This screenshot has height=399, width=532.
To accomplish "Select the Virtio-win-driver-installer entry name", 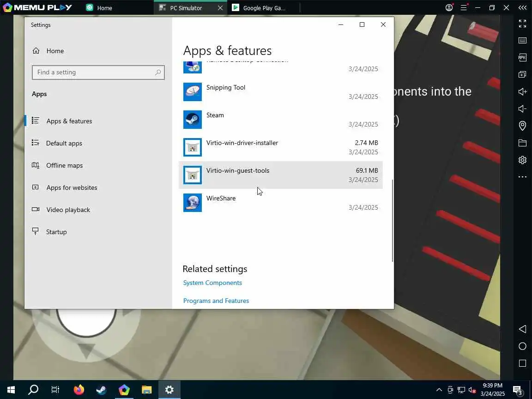I will click(242, 143).
